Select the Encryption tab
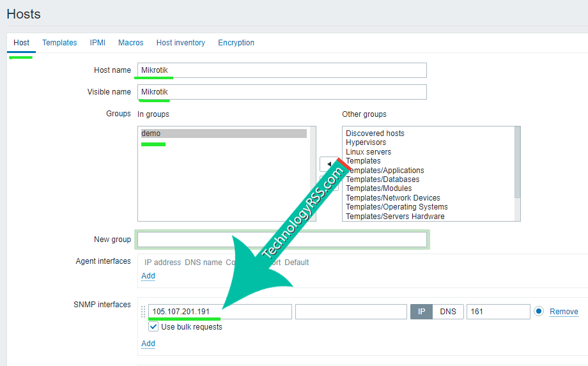This screenshot has width=588, height=366. pyautogui.click(x=236, y=43)
